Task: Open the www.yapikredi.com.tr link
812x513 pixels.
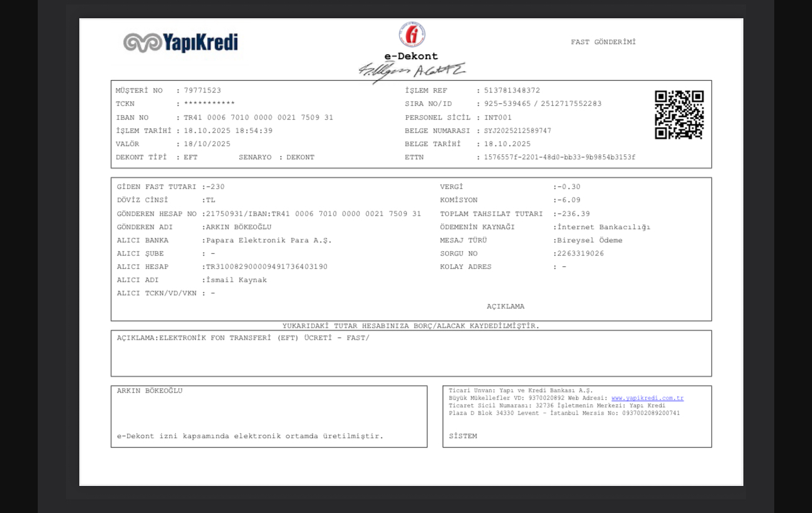Action: pos(647,398)
